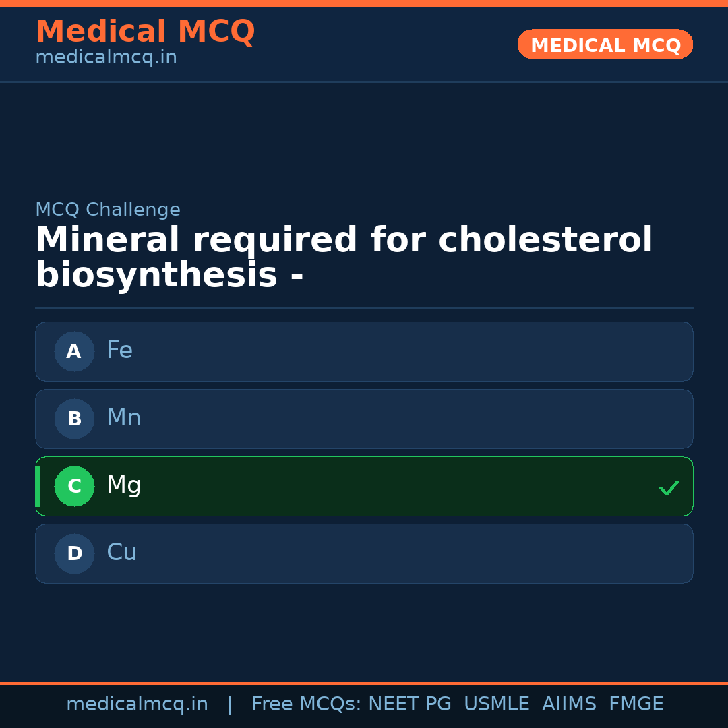The height and width of the screenshot is (728, 728).
Task: Click the green bar beside option C
Action: [37, 486]
